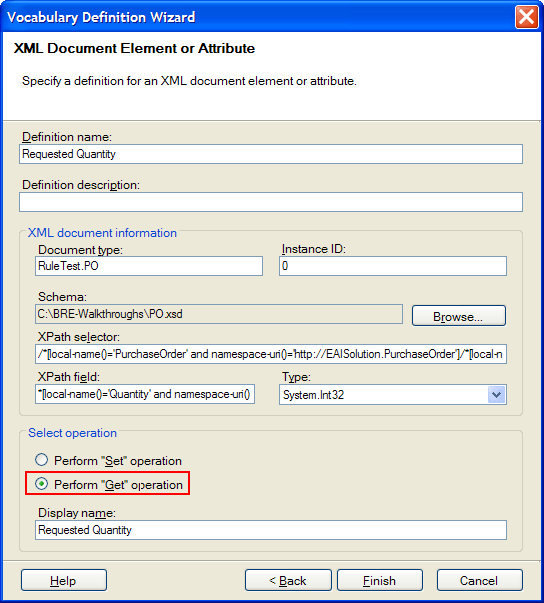
Task: Click the "XML document information" group label
Action: point(102,233)
